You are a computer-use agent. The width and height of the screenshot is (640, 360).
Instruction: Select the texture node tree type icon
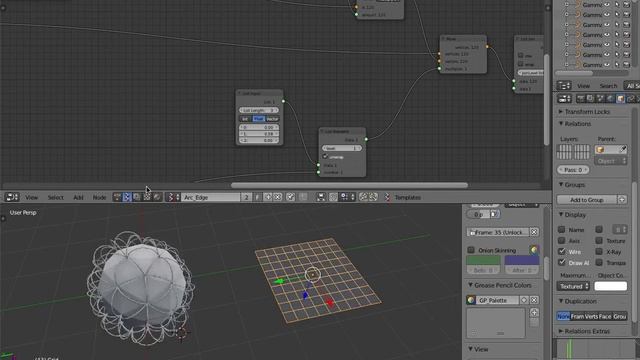pos(147,197)
